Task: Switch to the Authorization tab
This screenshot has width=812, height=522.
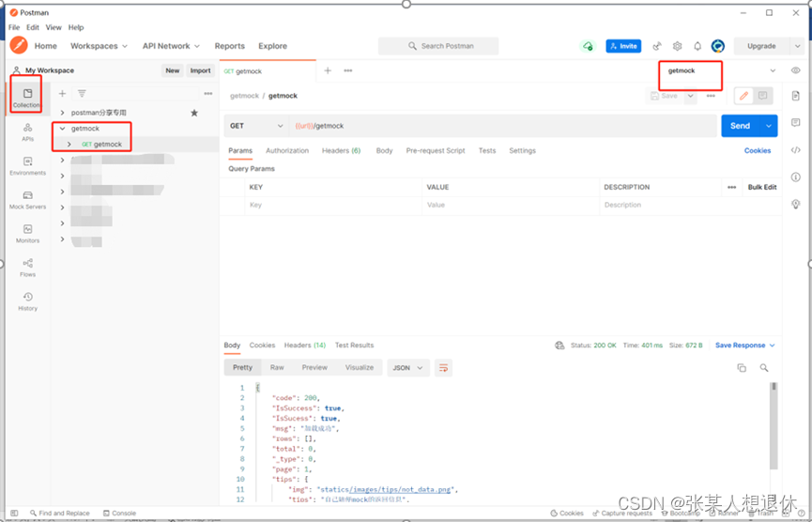Action: pos(287,151)
